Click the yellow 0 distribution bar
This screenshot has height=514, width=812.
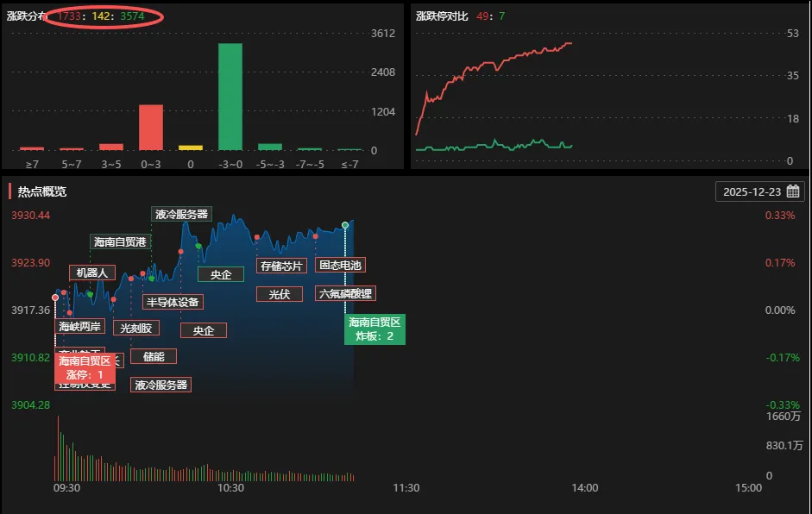(x=191, y=147)
